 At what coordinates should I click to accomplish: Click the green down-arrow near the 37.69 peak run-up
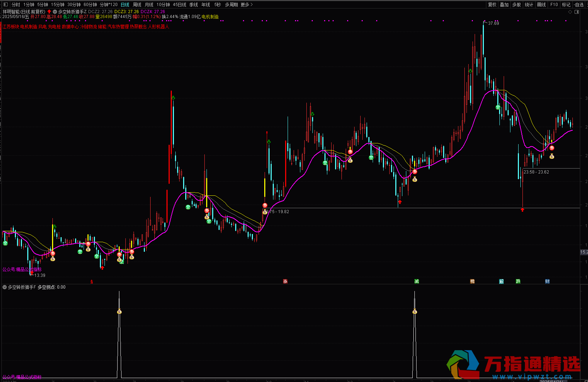click(x=470, y=71)
